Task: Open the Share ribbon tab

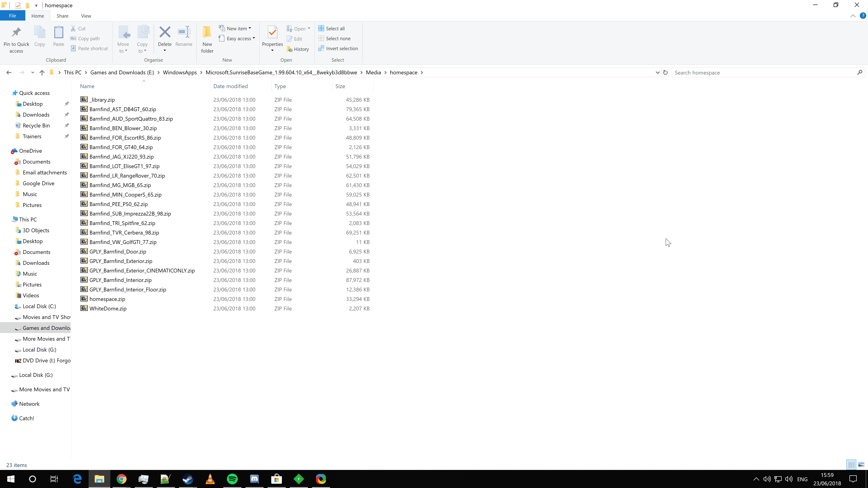Action: coord(62,16)
